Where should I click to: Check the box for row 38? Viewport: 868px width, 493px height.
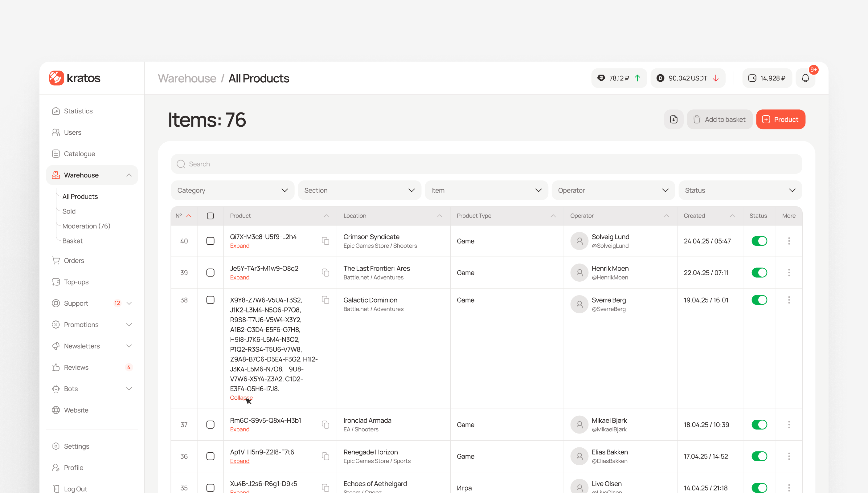point(210,300)
